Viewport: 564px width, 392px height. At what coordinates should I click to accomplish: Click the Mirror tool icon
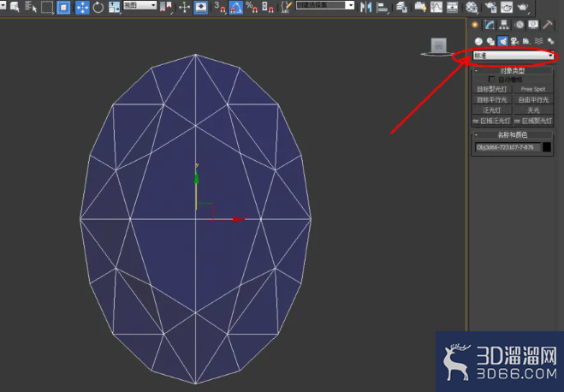point(365,7)
